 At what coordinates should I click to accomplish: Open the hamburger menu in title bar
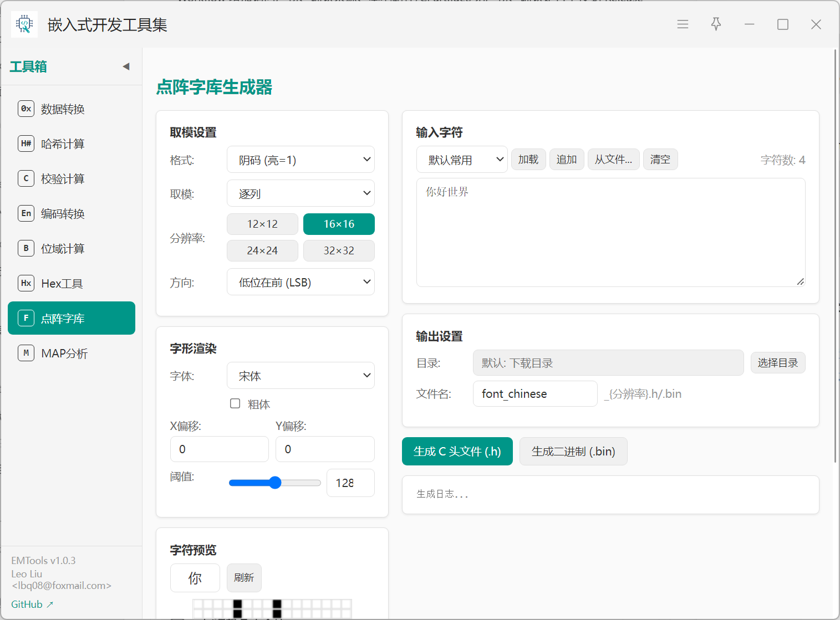pos(683,24)
